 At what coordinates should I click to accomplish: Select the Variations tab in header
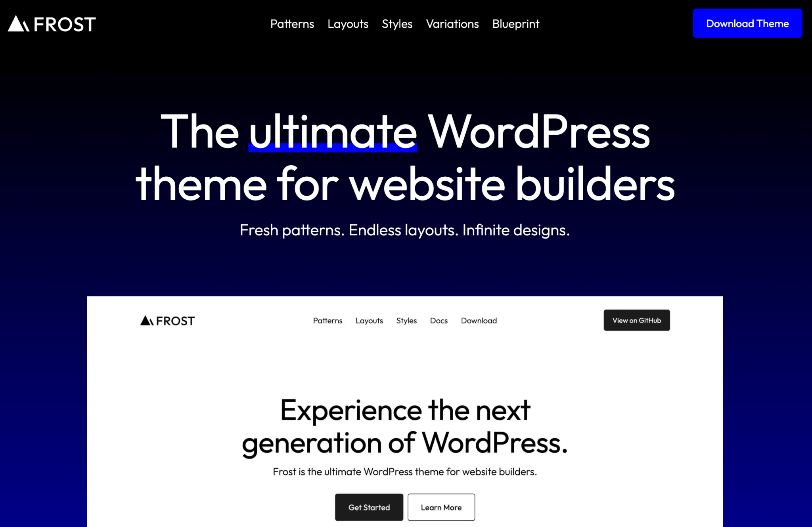click(x=453, y=24)
